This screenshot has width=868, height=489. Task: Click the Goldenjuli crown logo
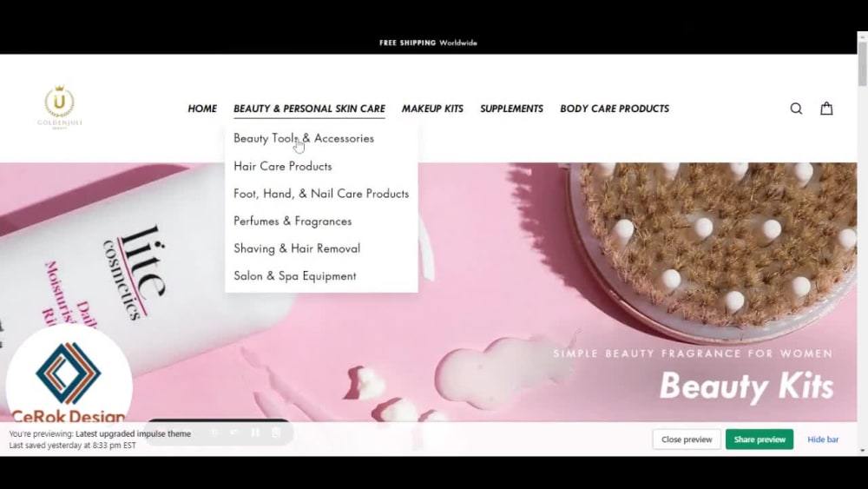click(59, 107)
